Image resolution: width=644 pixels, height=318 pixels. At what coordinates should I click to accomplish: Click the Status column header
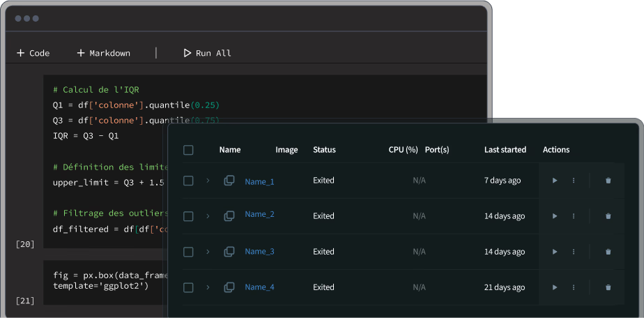324,150
